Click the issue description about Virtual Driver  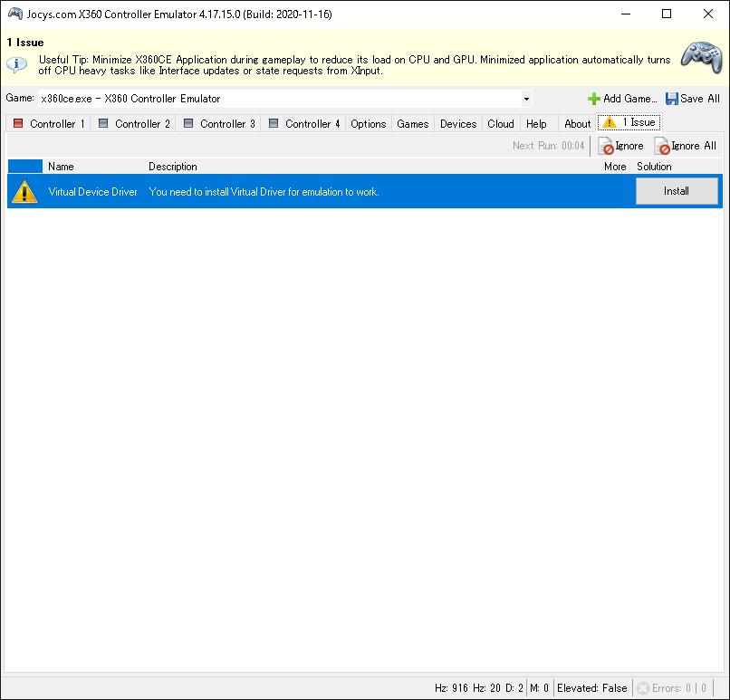[264, 192]
